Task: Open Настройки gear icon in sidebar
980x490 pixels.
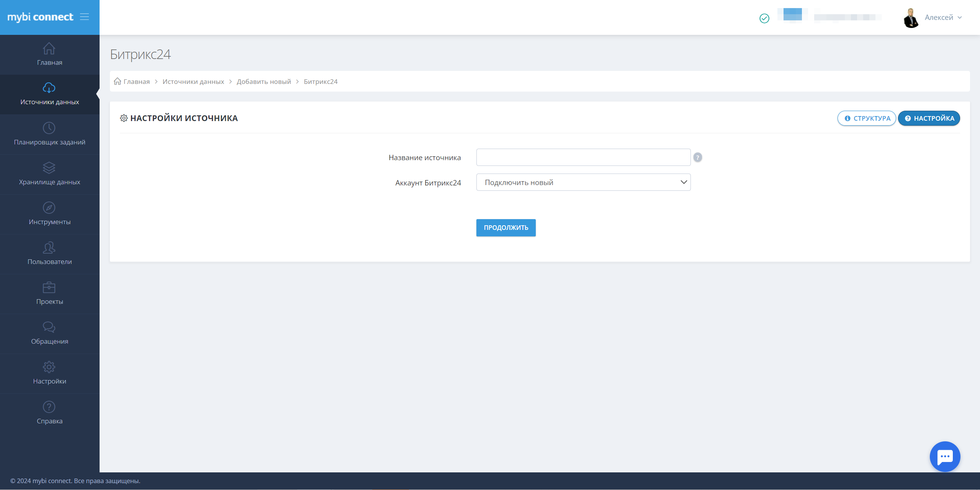Action: pos(49,367)
